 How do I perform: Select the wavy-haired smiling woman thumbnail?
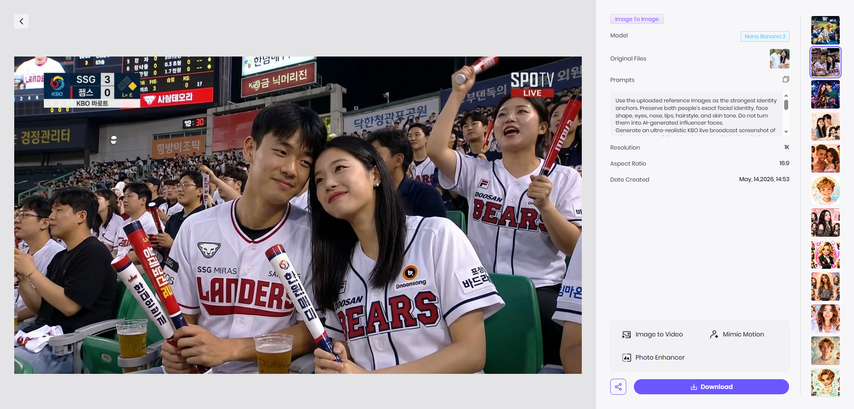click(825, 319)
